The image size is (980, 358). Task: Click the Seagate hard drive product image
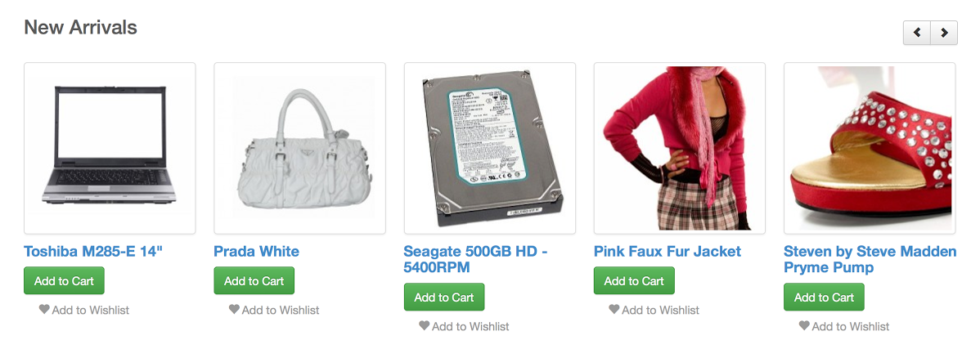coord(490,148)
